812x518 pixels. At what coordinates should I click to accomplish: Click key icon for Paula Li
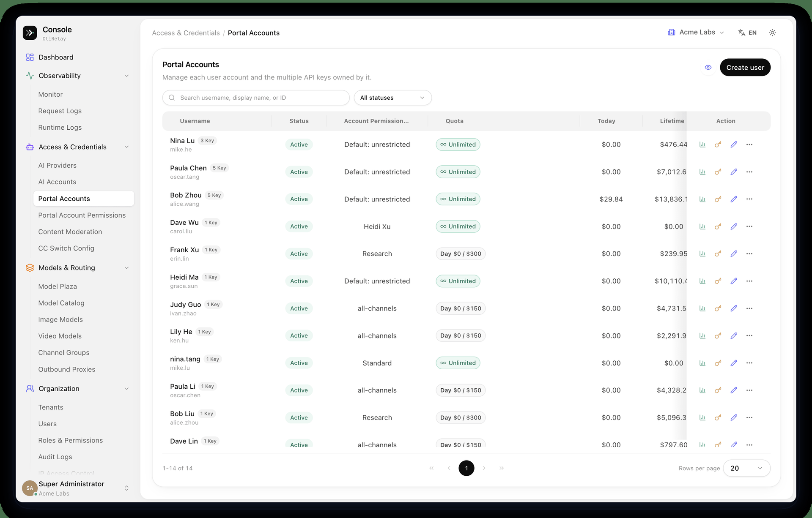(x=718, y=390)
